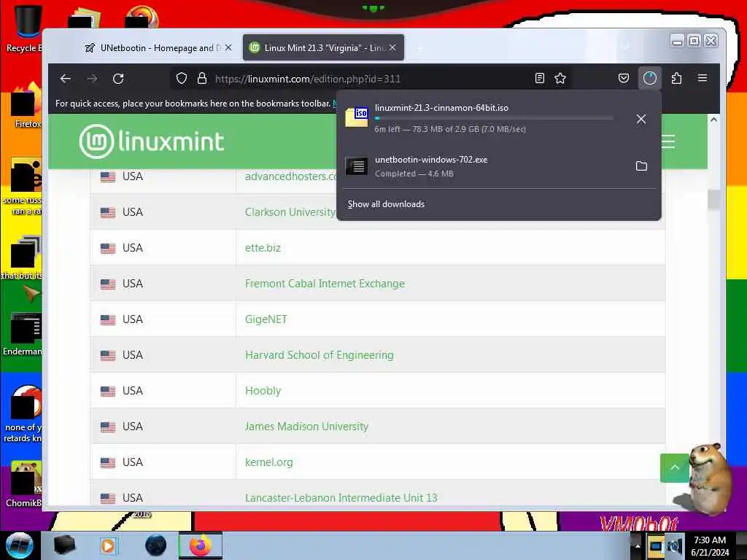Close the Linux Mint 21.3 tab
The width and height of the screenshot is (747, 560).
392,47
